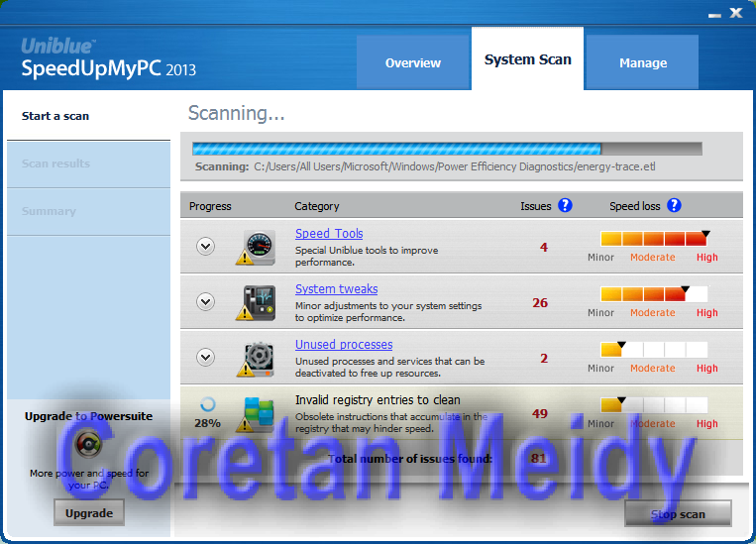Click the Invalid registry entries to clean title
This screenshot has height=544, width=756.
378,399
